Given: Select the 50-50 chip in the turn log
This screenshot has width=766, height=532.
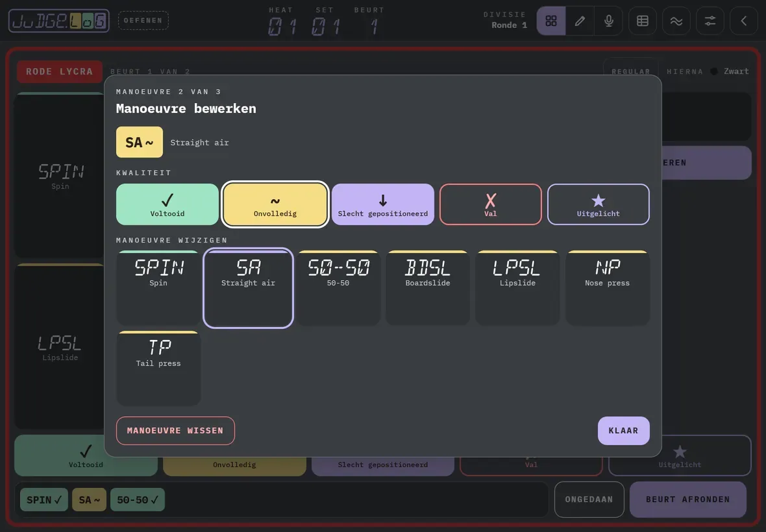Looking at the screenshot, I should [138, 500].
